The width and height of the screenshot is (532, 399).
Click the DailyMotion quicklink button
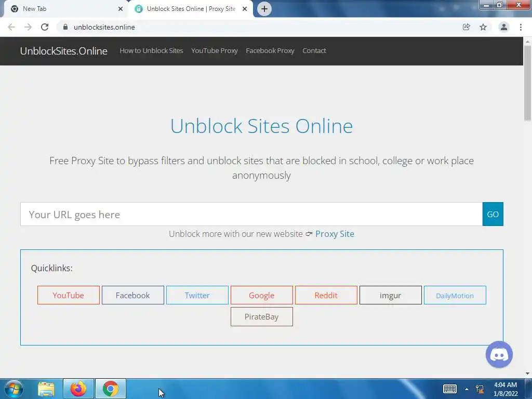[455, 295]
